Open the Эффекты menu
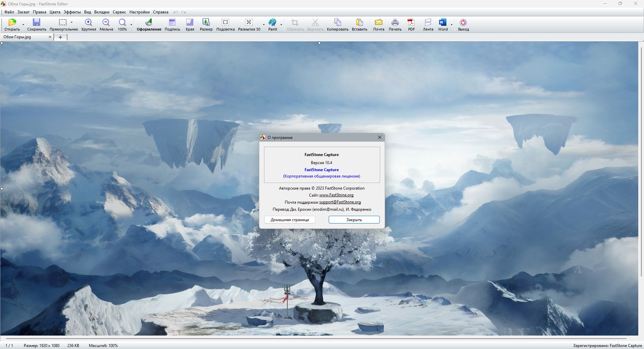 pyautogui.click(x=72, y=12)
